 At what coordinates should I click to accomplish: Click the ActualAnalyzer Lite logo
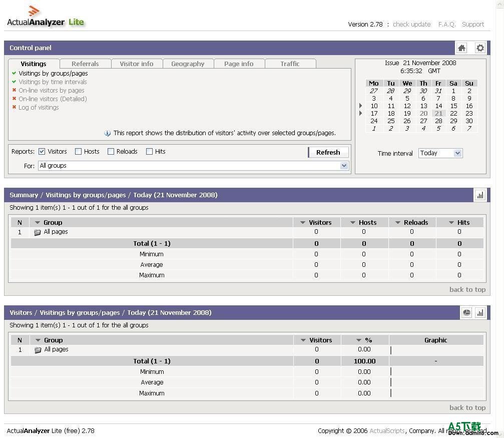(46, 17)
